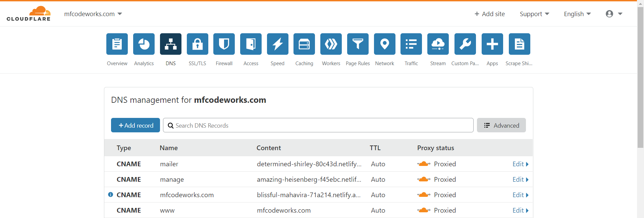This screenshot has width=644, height=218.
Task: Open the user account dropdown
Action: 614,14
